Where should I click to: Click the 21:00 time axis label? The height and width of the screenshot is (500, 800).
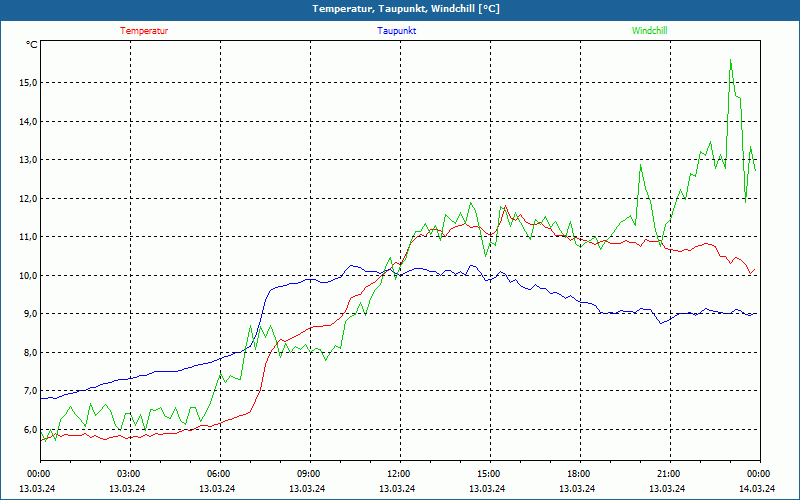pyautogui.click(x=670, y=474)
